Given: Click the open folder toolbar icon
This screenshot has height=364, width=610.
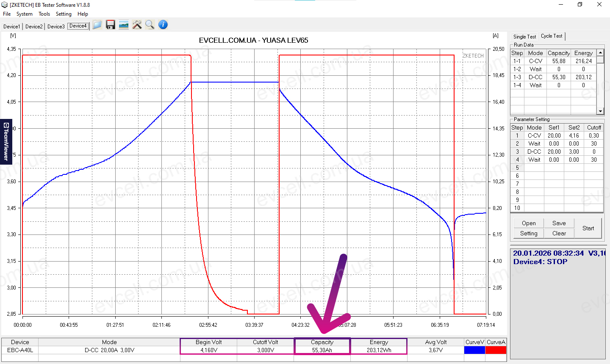Looking at the screenshot, I should 97,25.
